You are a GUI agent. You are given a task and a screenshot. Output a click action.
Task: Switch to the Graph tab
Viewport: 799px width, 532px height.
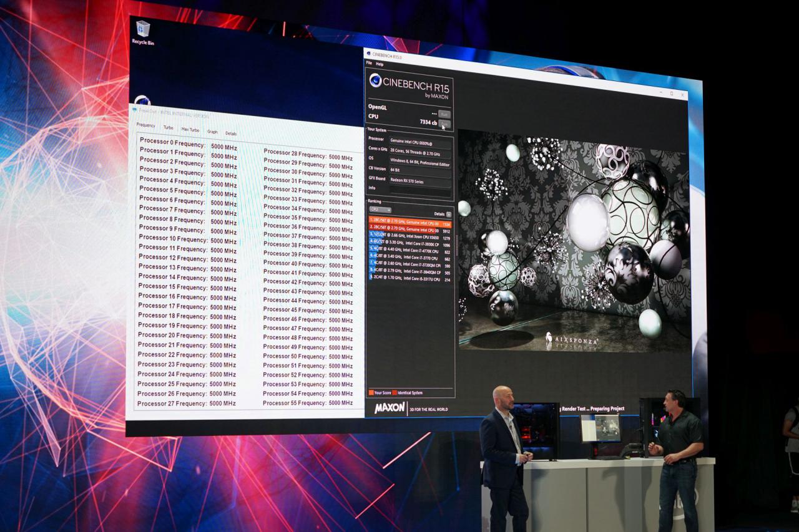tap(212, 132)
